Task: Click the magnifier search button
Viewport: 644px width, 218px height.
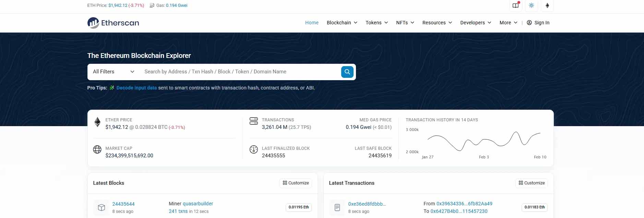Action: pos(347,72)
